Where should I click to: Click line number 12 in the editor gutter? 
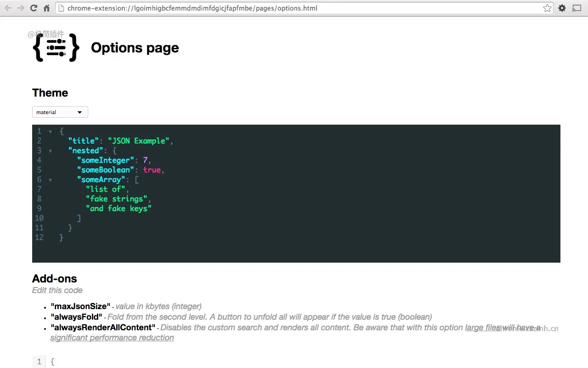click(39, 237)
